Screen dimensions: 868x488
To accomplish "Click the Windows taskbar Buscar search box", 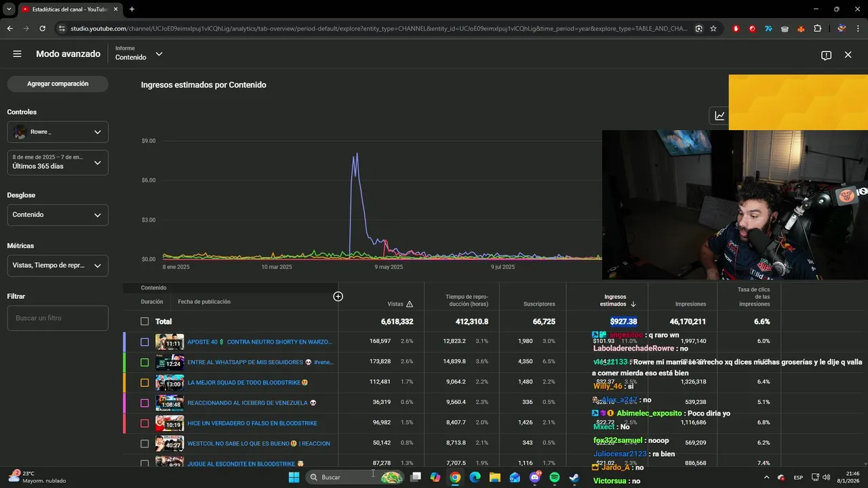I will tap(355, 477).
